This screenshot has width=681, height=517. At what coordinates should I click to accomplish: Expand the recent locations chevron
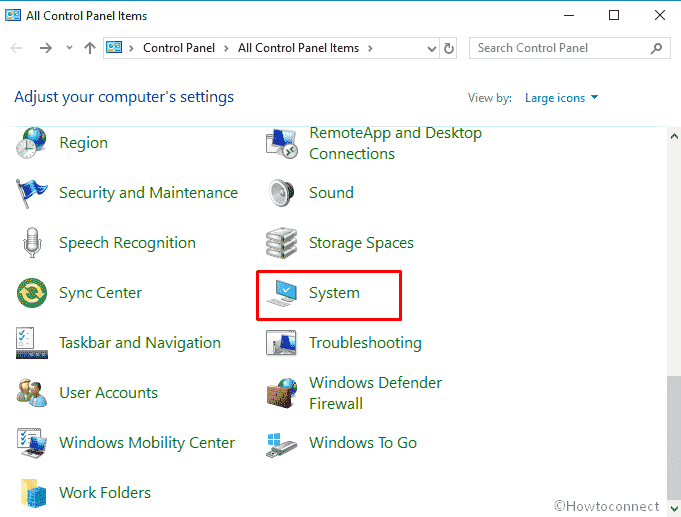coord(69,48)
